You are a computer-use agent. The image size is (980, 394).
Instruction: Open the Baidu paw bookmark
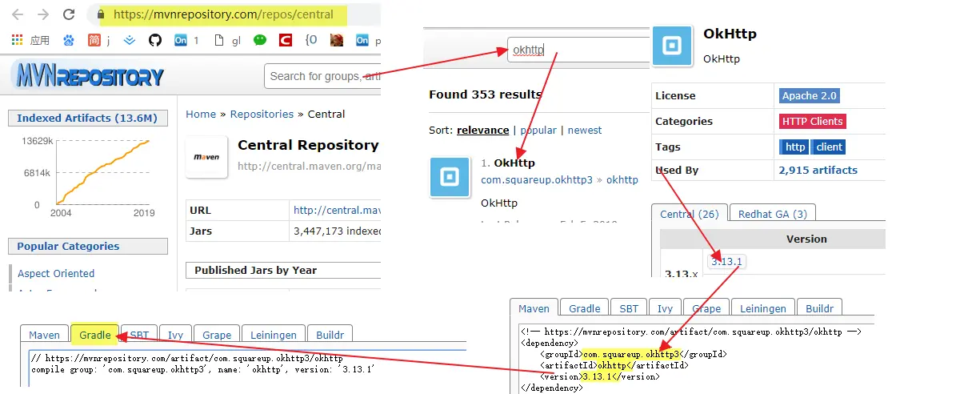tap(69, 39)
